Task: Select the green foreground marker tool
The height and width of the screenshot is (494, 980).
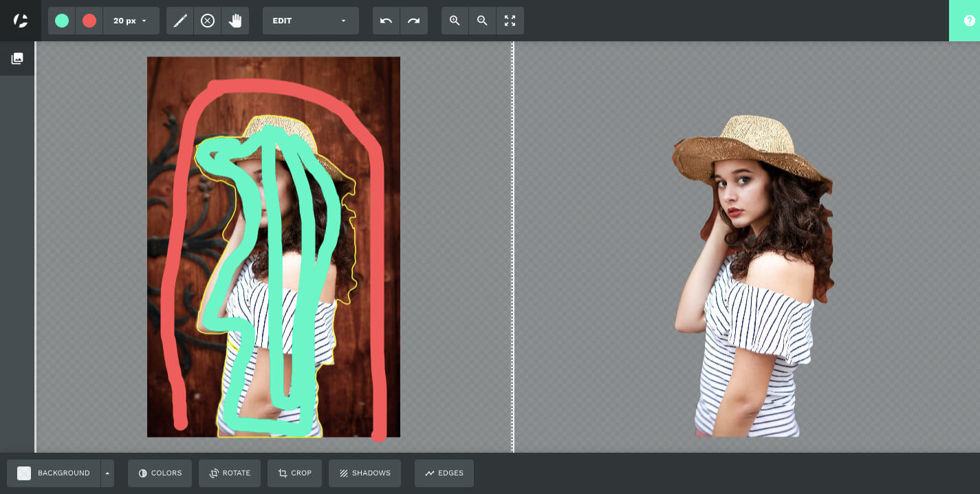Action: 61,21
